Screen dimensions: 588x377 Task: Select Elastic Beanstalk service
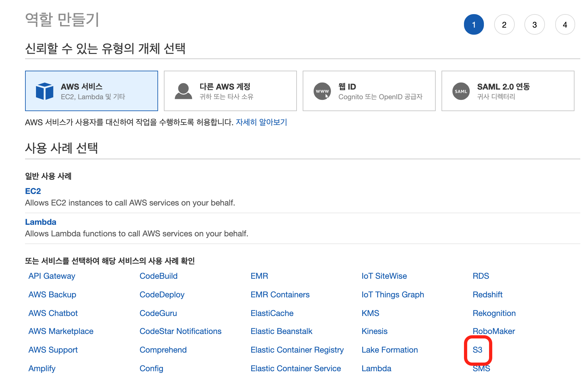[x=281, y=331]
